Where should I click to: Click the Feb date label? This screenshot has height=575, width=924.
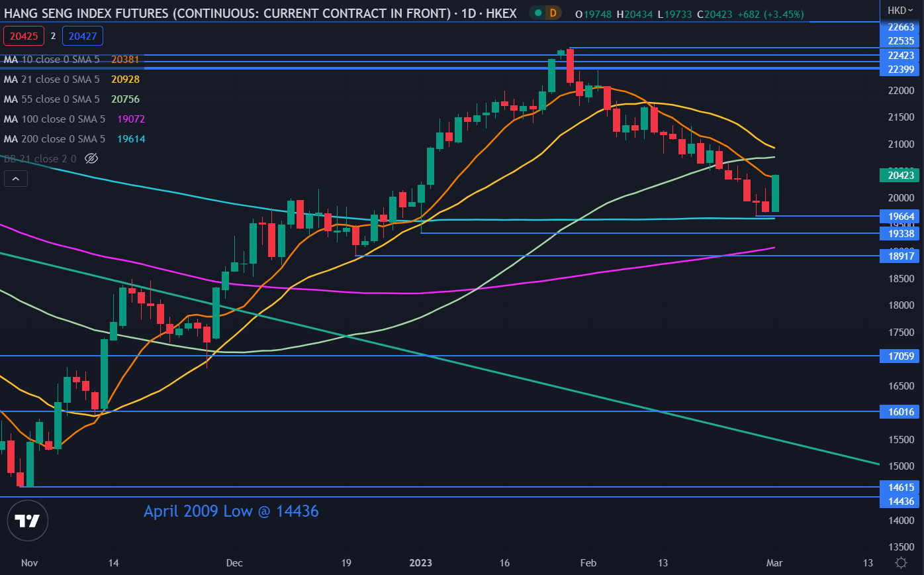[588, 563]
